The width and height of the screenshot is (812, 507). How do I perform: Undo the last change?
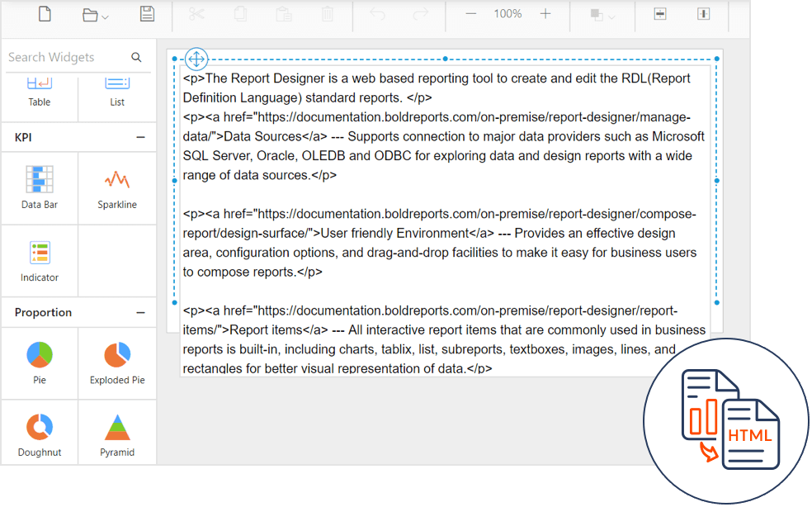coord(378,13)
